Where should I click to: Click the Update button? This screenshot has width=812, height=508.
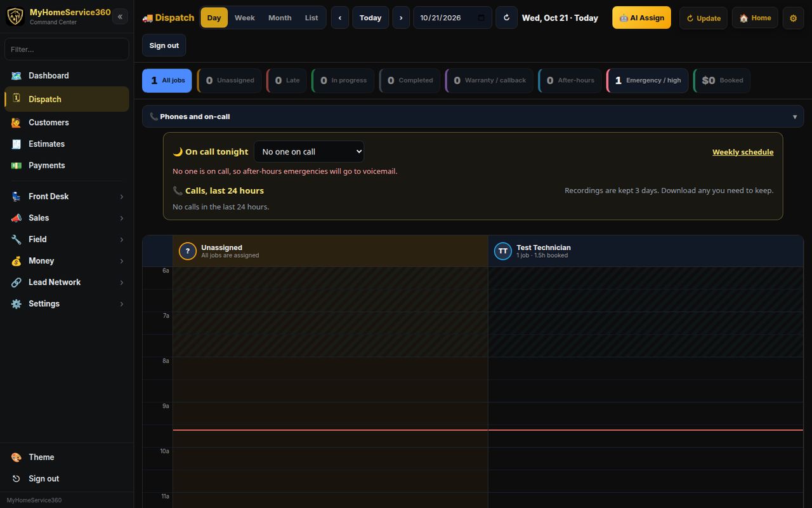(x=704, y=18)
